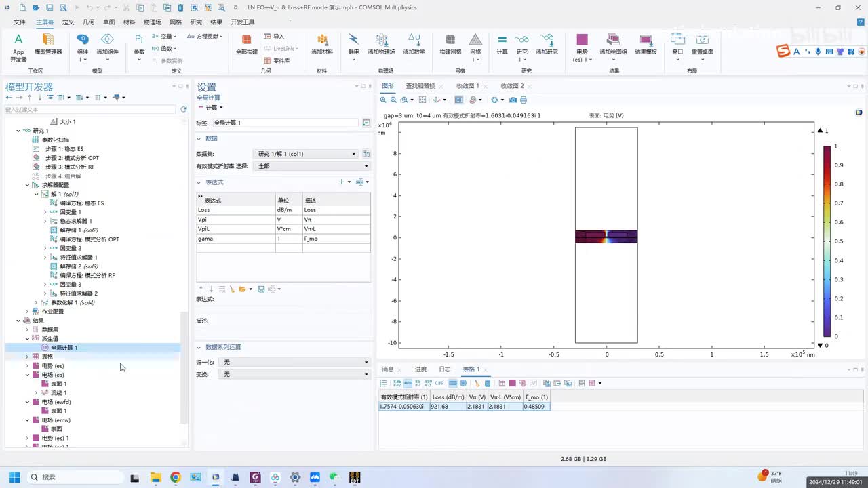This screenshot has height=488, width=868.
Task: Open Chrome from the Windows taskbar
Action: (176, 477)
